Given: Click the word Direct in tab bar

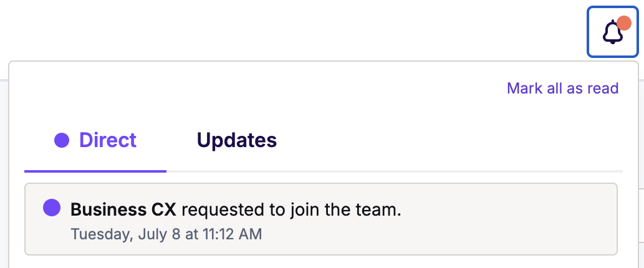Looking at the screenshot, I should pos(108,140).
